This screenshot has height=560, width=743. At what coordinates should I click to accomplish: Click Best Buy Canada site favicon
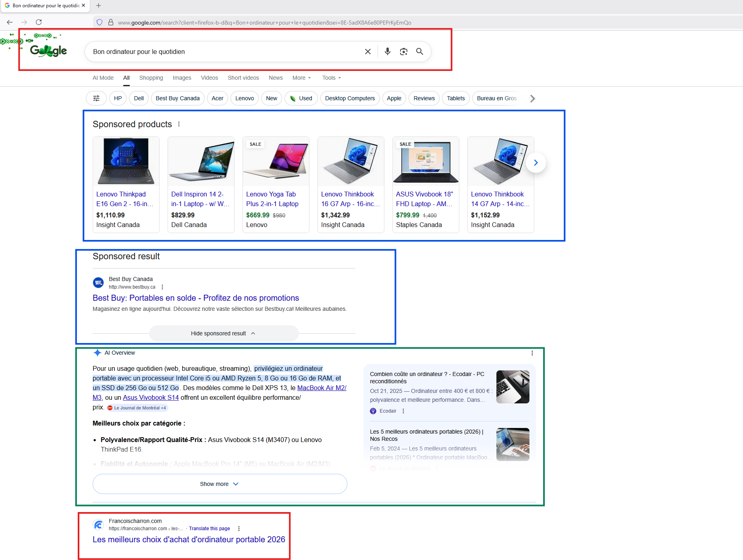tap(98, 283)
